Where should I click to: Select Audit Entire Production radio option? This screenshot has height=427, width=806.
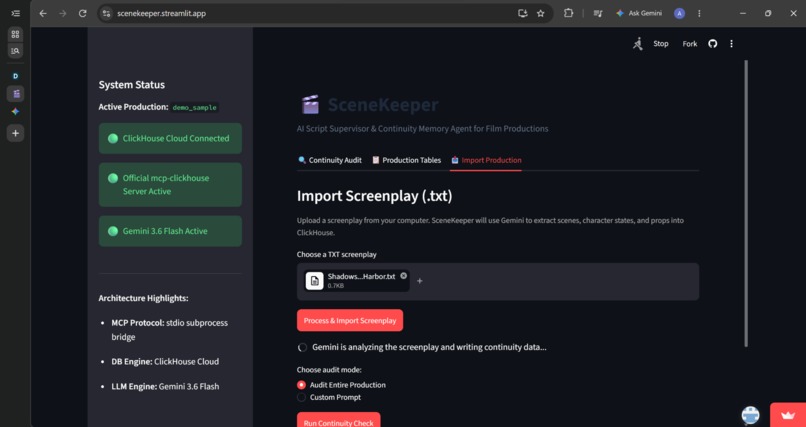point(302,385)
